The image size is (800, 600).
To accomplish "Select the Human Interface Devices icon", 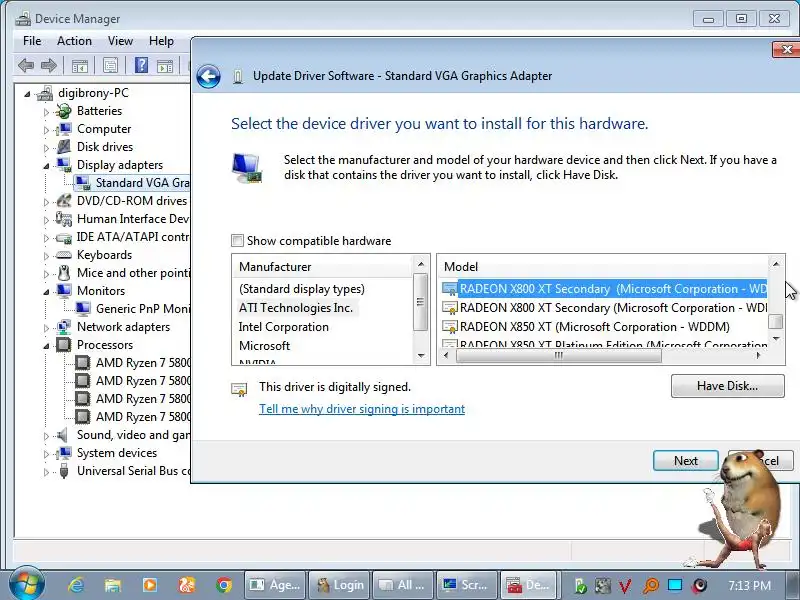I will [x=64, y=219].
